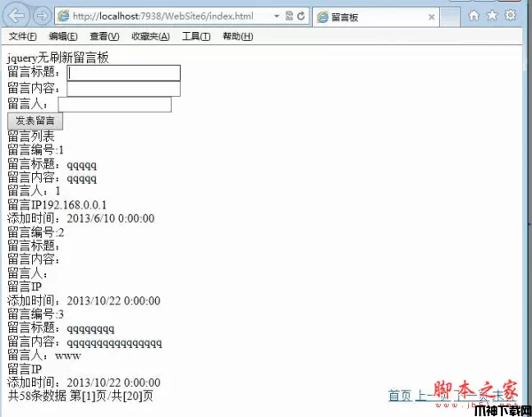Screen dimensions: 532x417
Task: Select the 留言板 browser tab
Action: 376,17
